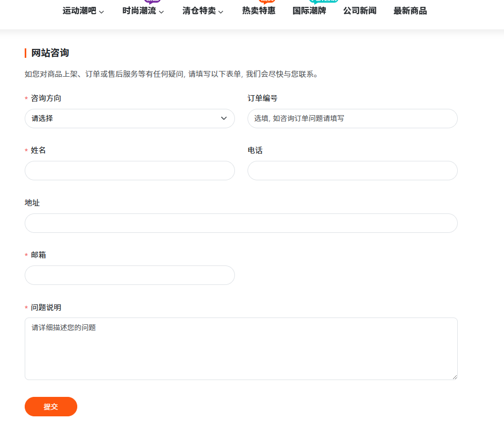Click the 咨询方向 field label
The width and height of the screenshot is (504, 430).
click(46, 98)
